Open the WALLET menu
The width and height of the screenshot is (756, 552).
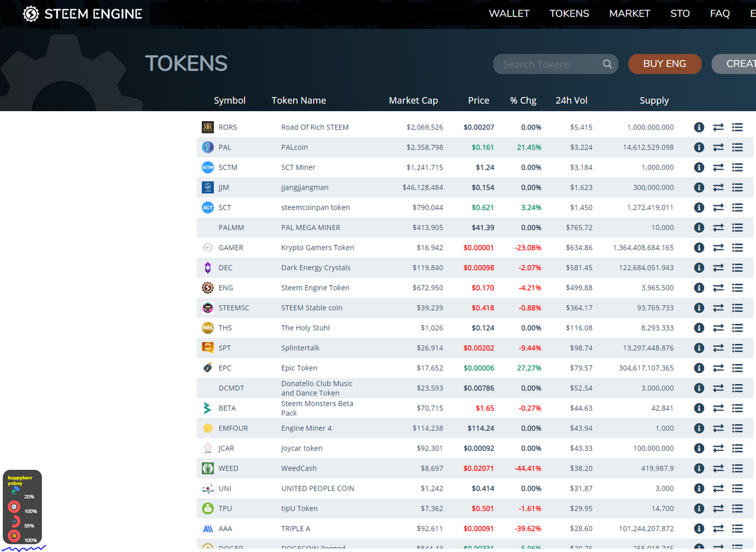click(509, 14)
